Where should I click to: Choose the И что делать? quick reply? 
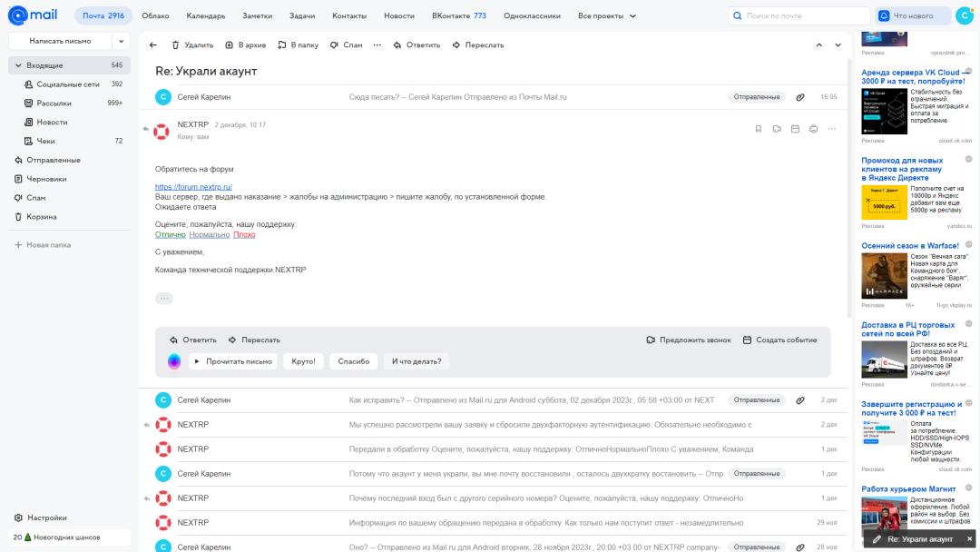[x=416, y=361]
